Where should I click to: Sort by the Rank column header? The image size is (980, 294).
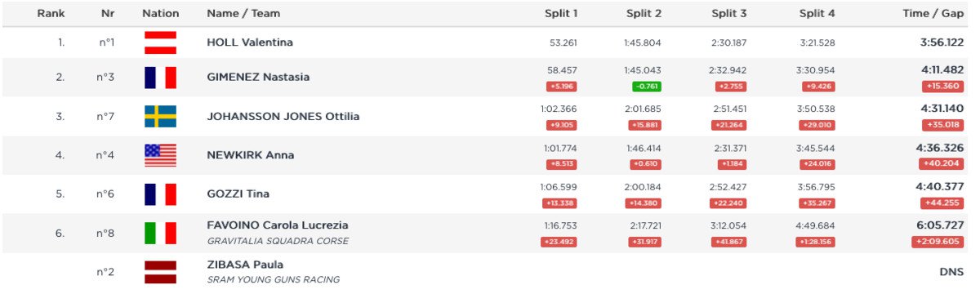tap(51, 14)
